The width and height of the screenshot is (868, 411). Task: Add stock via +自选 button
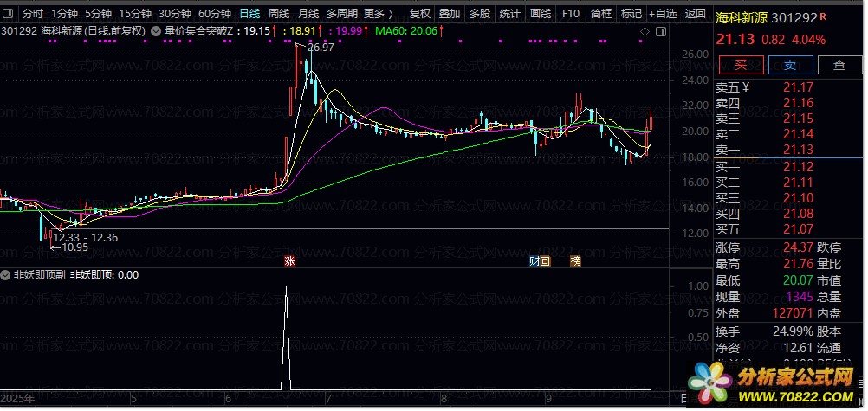(664, 14)
